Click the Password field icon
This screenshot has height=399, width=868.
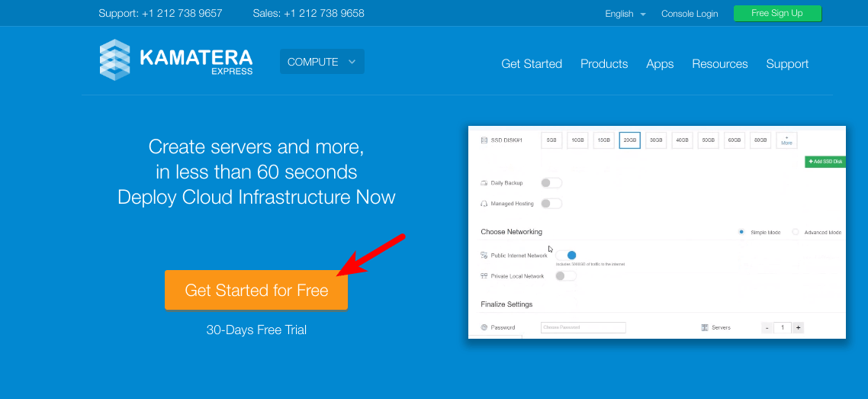(x=484, y=327)
